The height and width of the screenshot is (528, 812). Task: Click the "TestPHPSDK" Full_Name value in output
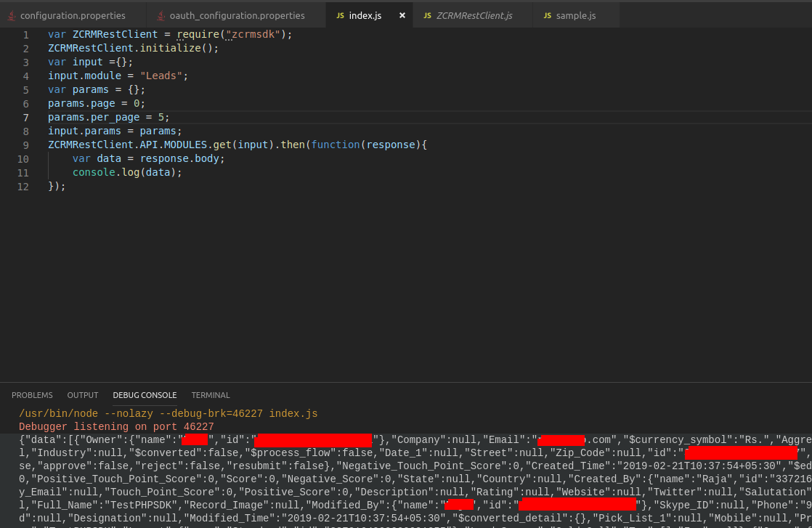tap(141, 505)
